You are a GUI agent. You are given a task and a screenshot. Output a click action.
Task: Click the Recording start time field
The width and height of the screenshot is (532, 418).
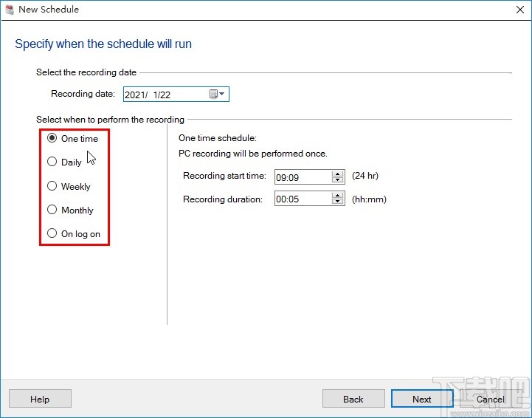(303, 177)
